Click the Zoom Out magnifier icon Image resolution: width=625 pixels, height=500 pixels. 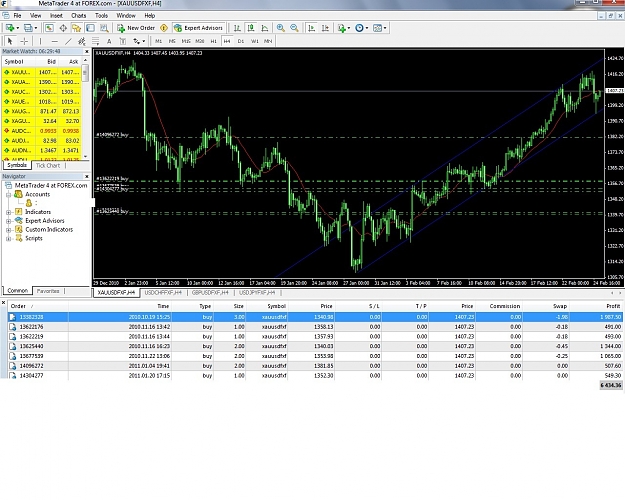pos(294,28)
